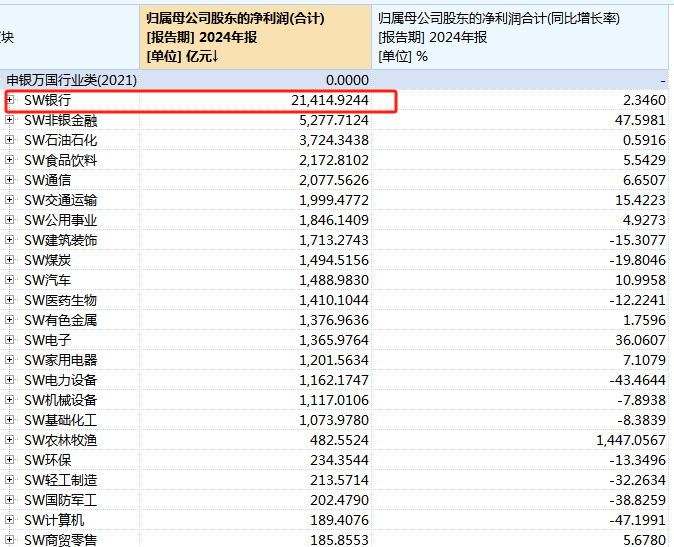
Task: Select the 申银万国行业类(2021) group row label
Action: pyautogui.click(x=71, y=80)
